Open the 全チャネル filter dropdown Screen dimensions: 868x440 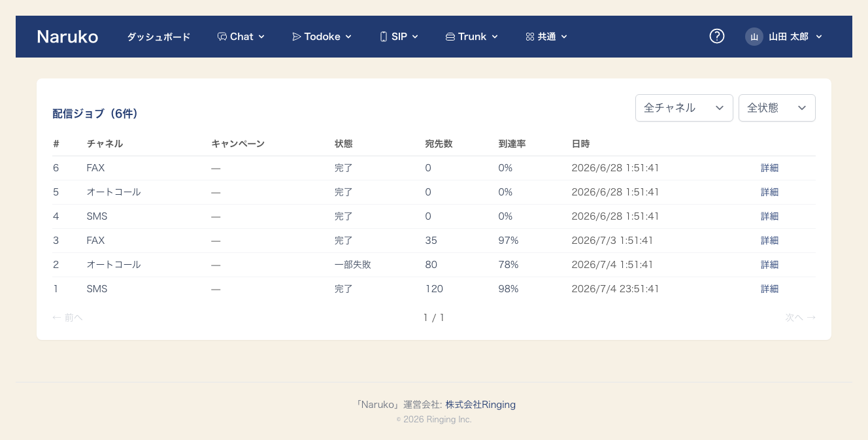pyautogui.click(x=684, y=108)
